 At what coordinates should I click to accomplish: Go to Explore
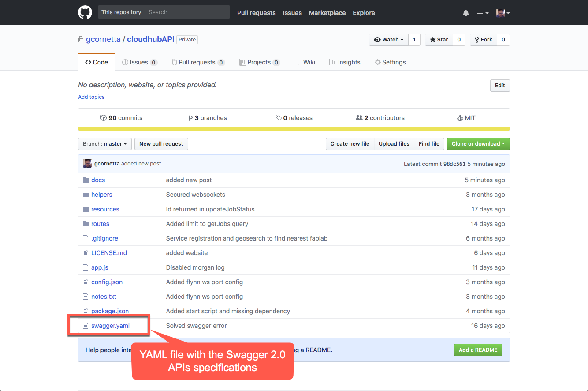pos(364,13)
